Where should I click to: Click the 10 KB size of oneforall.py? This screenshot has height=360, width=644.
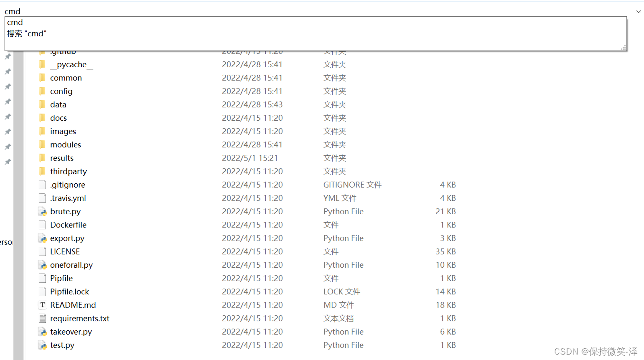446,265
